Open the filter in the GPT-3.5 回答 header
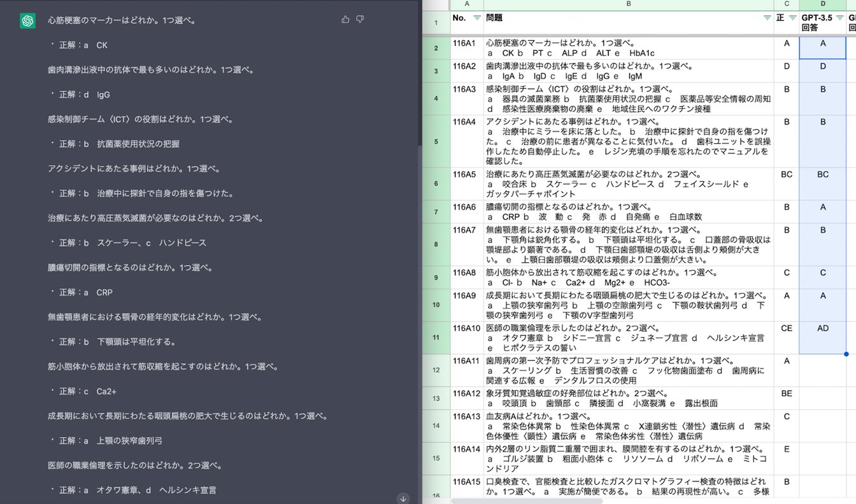Image resolution: width=856 pixels, height=504 pixels. point(840,18)
